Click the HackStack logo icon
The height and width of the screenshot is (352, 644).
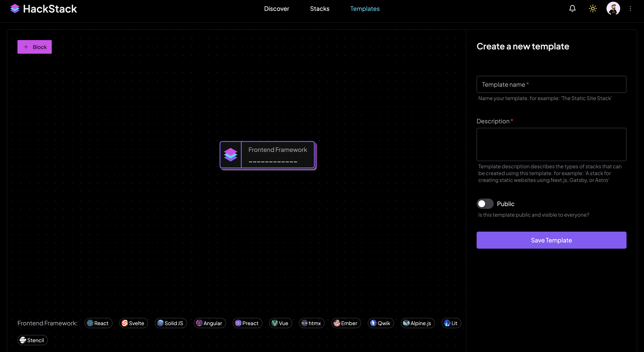point(15,9)
